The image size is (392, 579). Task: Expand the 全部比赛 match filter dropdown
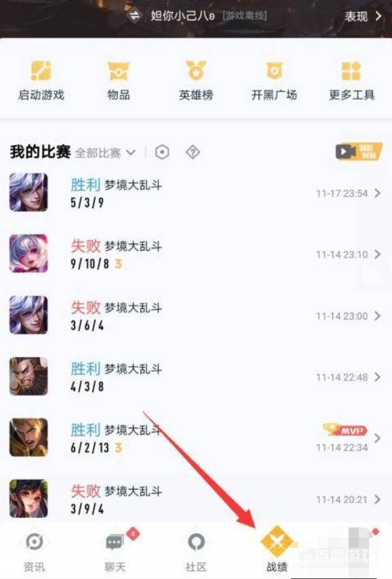coord(105,153)
